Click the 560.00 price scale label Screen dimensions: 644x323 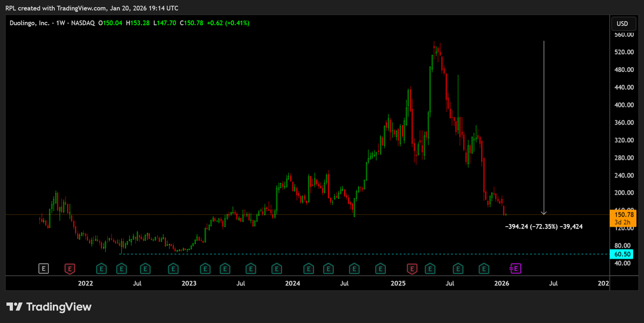(624, 34)
